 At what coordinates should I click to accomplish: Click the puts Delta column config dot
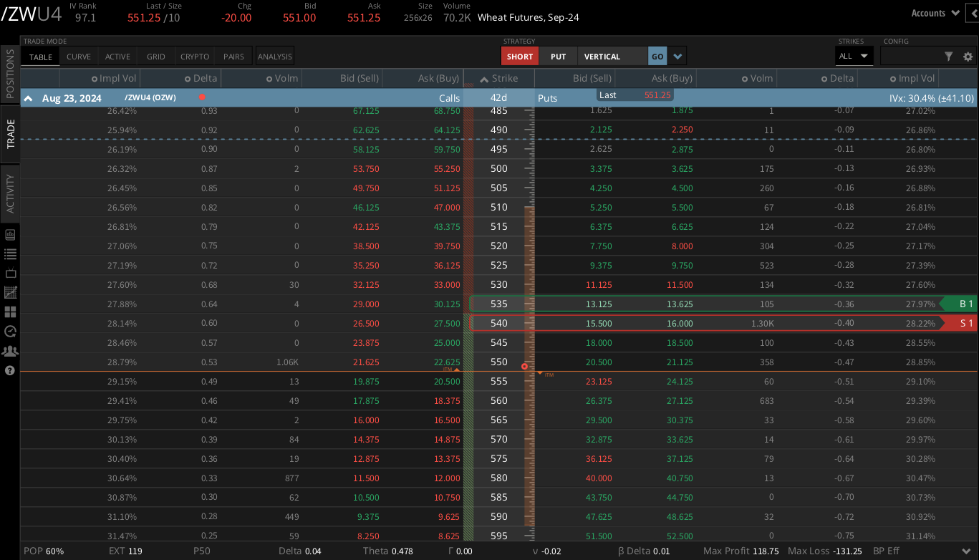click(x=824, y=79)
